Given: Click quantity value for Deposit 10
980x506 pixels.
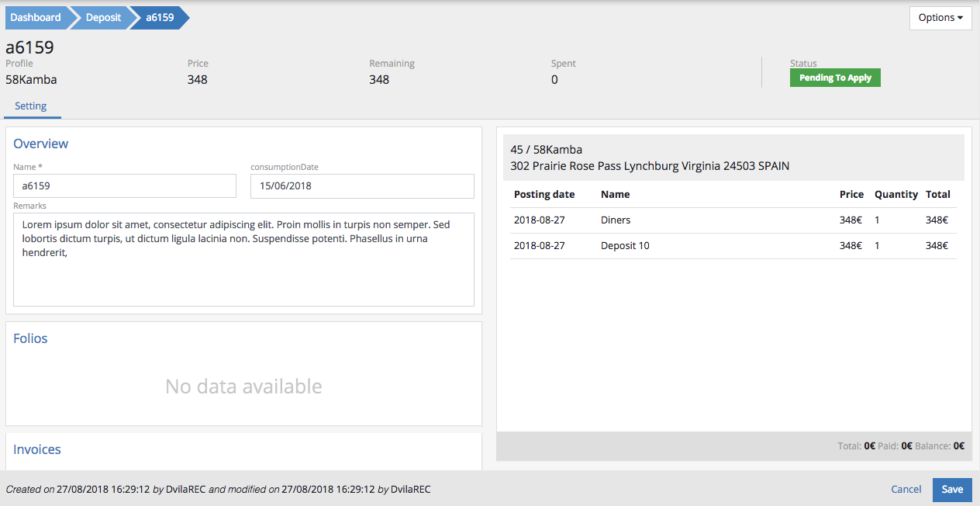Looking at the screenshot, I should click(x=877, y=246).
